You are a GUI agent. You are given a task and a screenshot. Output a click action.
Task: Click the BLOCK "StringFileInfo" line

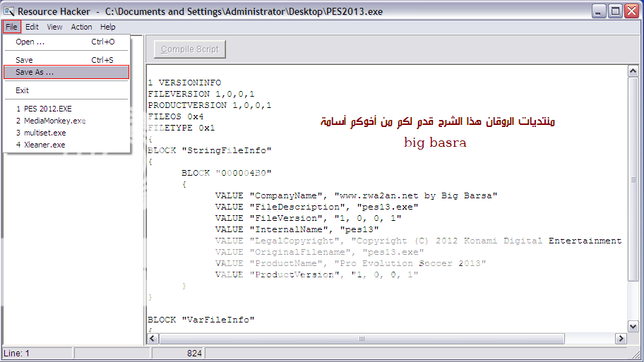click(x=210, y=150)
